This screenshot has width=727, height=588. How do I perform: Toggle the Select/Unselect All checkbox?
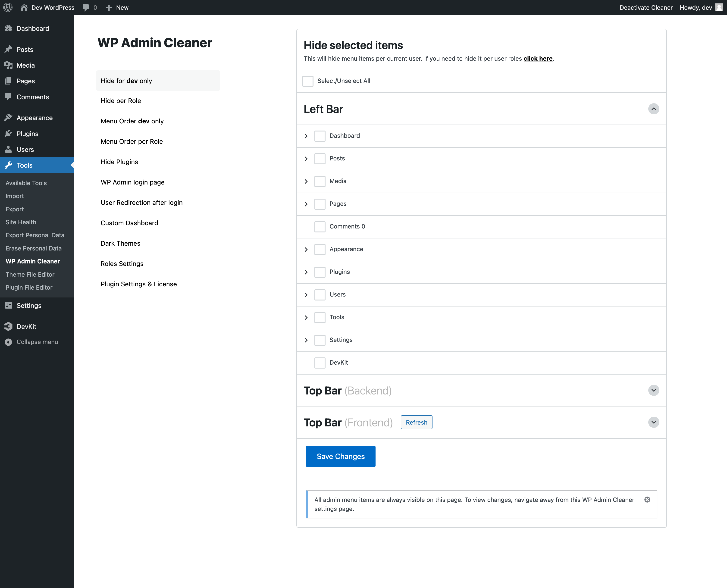(308, 81)
